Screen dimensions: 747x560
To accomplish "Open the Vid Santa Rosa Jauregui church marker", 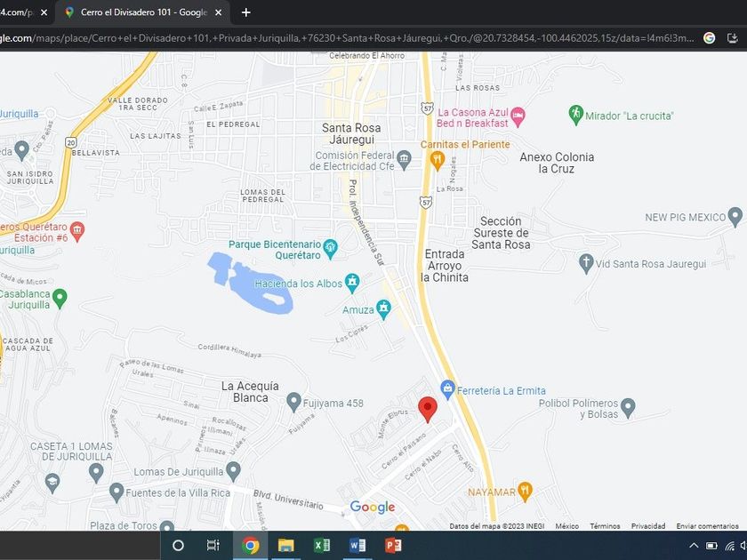I will click(x=586, y=264).
